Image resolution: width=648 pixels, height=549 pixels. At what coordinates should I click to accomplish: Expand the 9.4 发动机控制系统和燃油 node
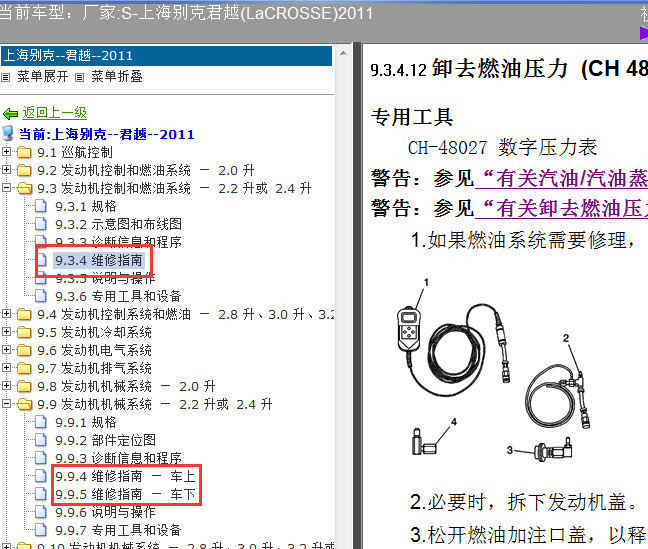tap(6, 314)
